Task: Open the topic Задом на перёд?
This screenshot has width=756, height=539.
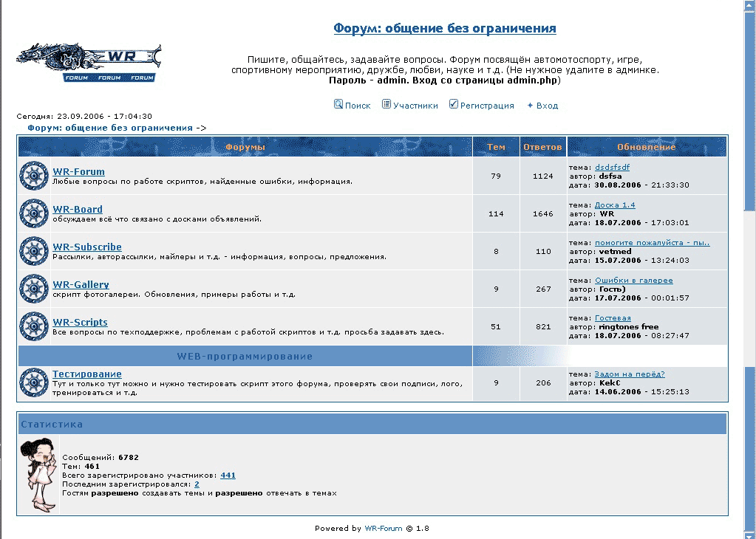Action: coord(630,374)
